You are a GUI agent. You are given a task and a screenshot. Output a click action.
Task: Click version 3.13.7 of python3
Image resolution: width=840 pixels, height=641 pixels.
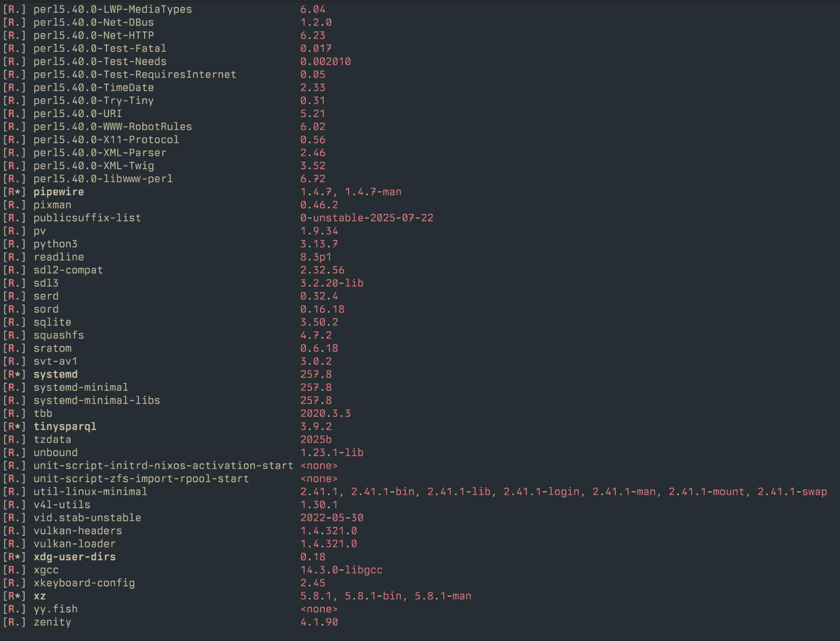pos(319,244)
